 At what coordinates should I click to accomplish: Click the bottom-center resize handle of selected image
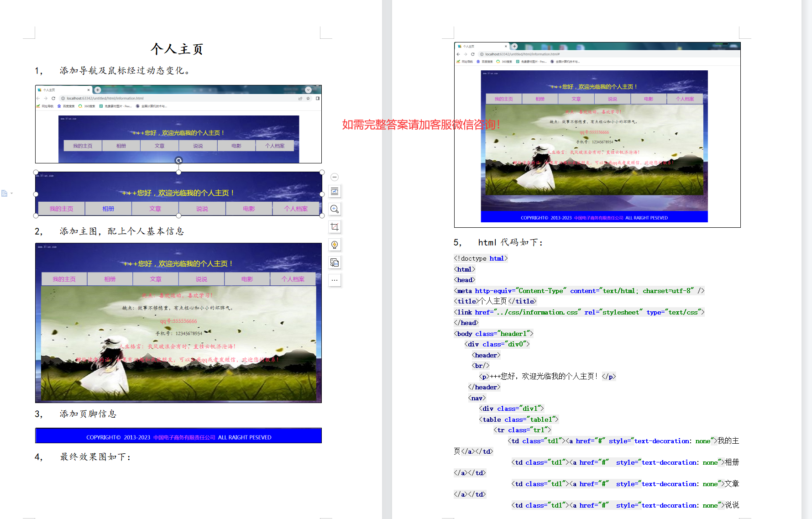(x=179, y=215)
